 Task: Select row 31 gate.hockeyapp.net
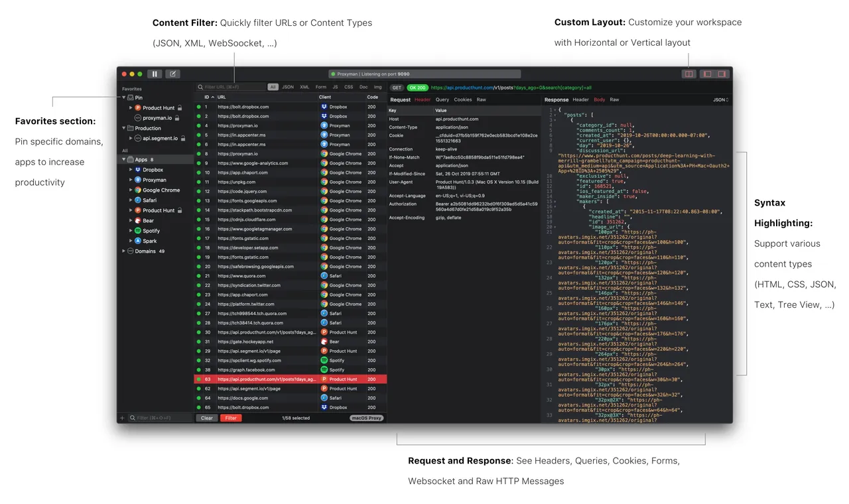[x=291, y=342]
